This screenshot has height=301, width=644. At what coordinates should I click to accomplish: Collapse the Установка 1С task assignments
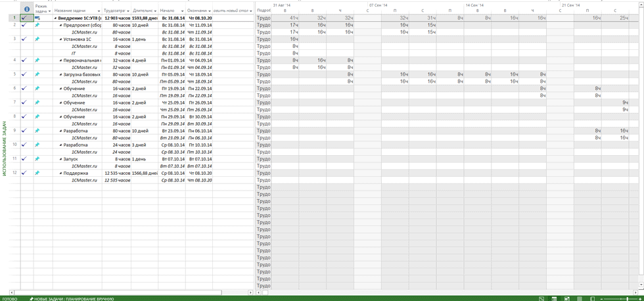[60, 39]
